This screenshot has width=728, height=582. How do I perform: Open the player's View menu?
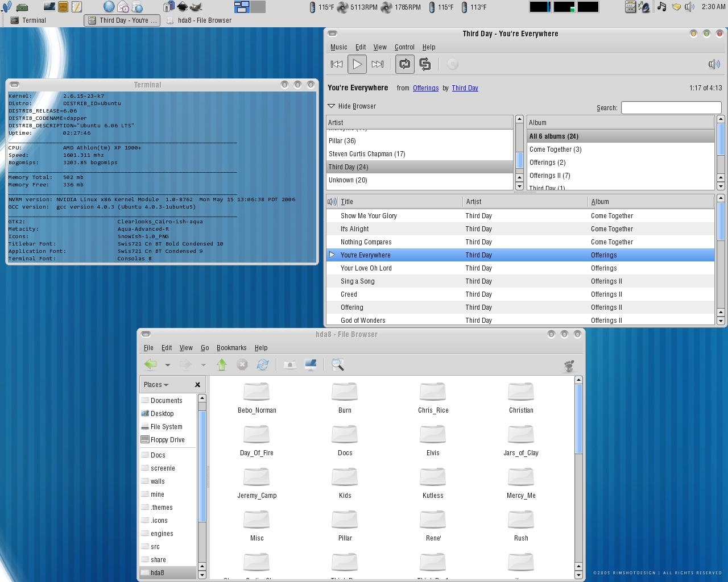click(380, 47)
